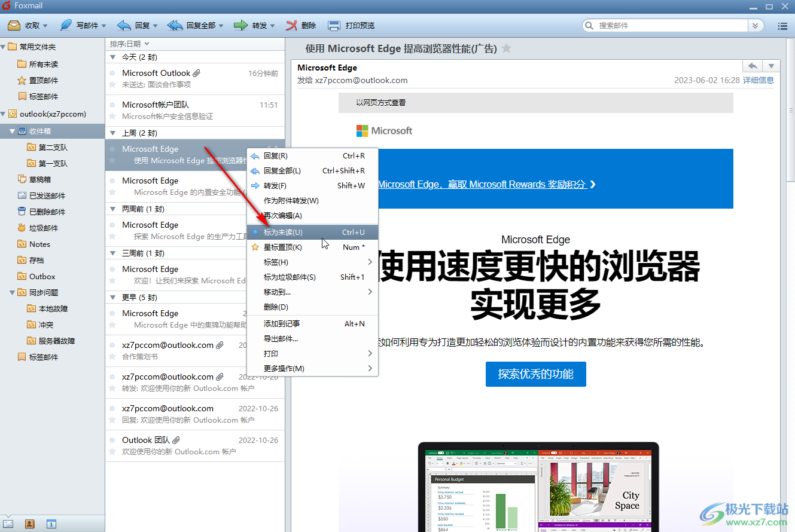The height and width of the screenshot is (532, 795).
Task: Click the 写邮件 compose icon
Action: (x=66, y=26)
